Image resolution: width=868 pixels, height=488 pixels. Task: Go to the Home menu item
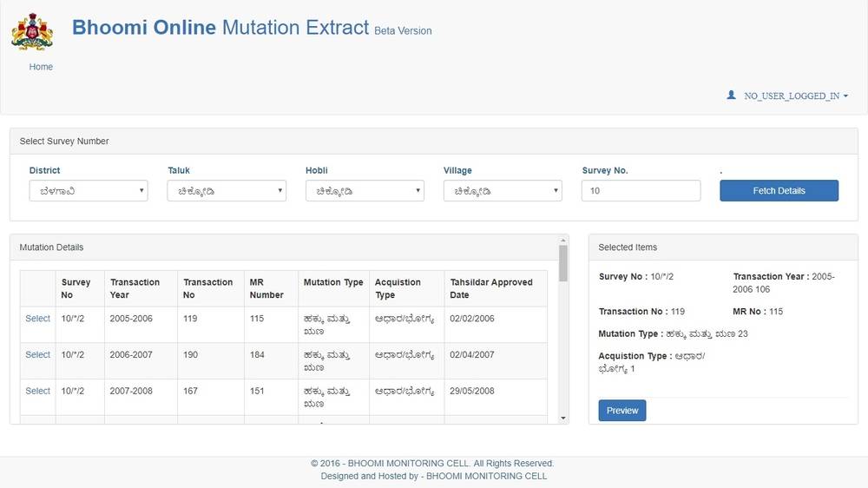41,67
